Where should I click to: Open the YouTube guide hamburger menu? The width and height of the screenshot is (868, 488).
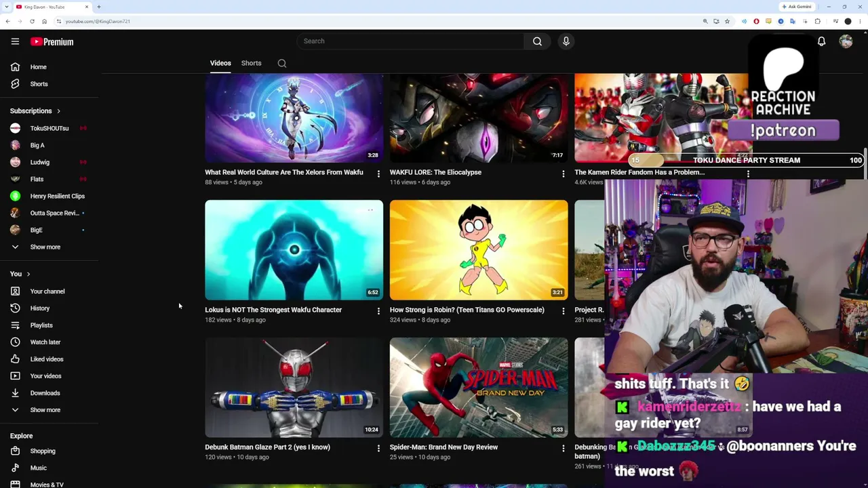point(15,41)
